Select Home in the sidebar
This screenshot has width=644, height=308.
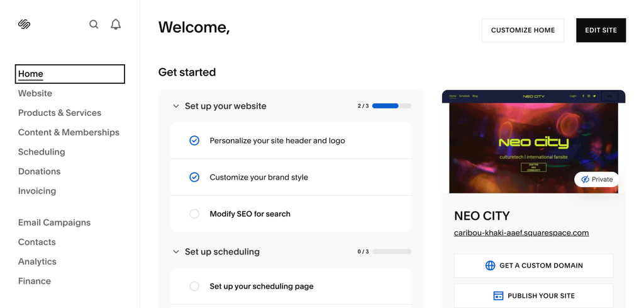click(x=70, y=74)
